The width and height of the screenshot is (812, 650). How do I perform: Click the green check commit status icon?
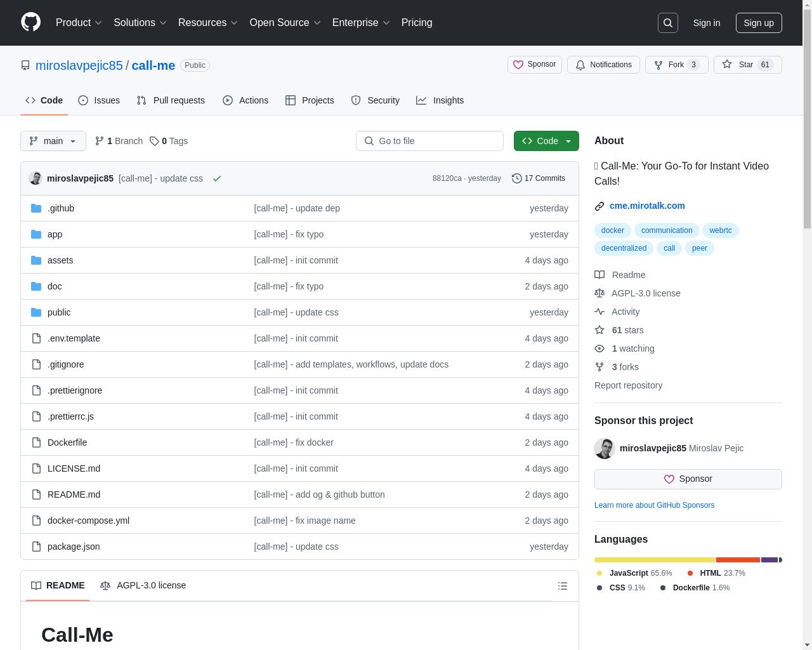pos(217,178)
